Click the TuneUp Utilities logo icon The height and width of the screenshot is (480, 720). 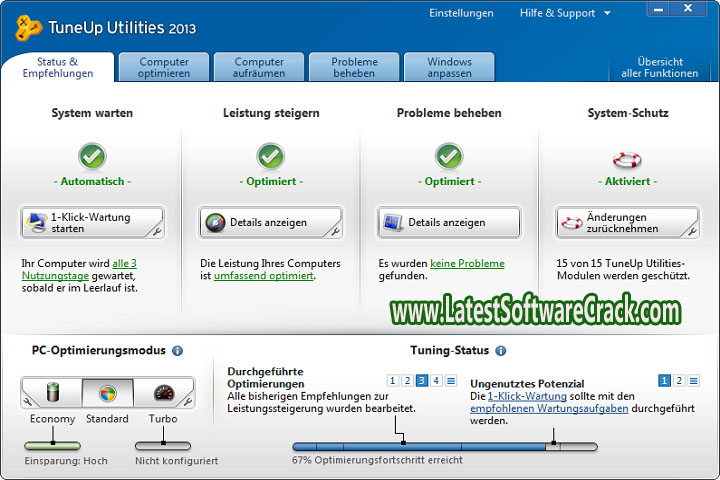[28, 28]
